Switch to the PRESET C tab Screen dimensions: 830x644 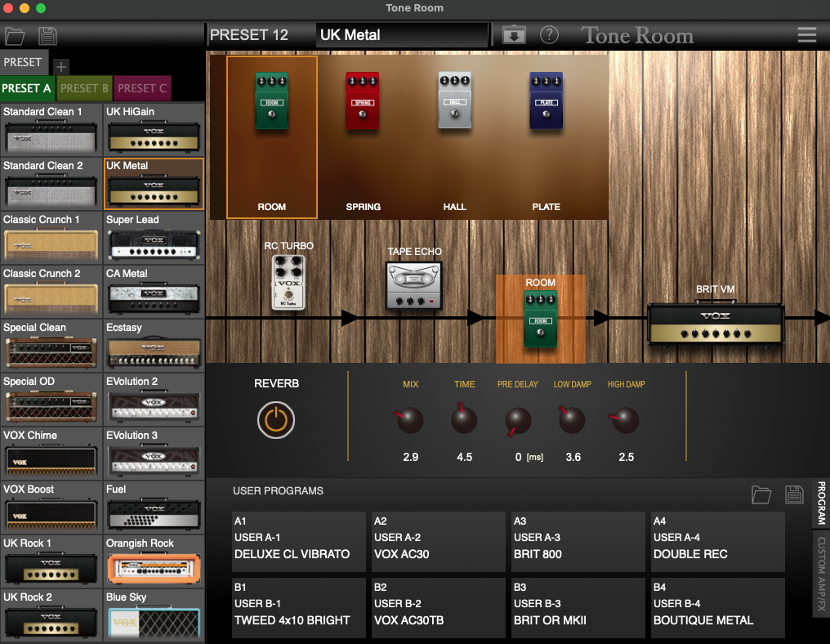pyautogui.click(x=142, y=88)
